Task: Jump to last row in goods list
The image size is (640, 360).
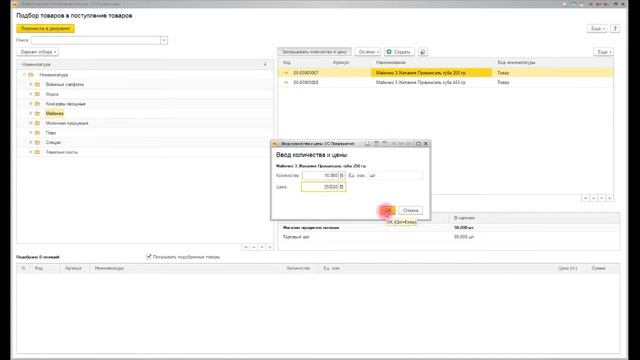Action: [x=609, y=198]
